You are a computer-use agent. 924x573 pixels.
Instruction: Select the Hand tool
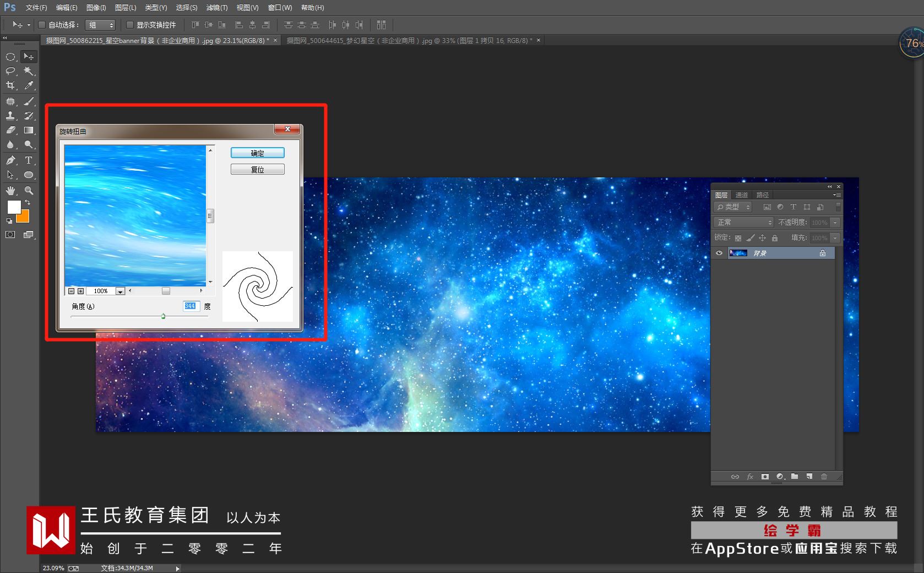click(x=10, y=191)
